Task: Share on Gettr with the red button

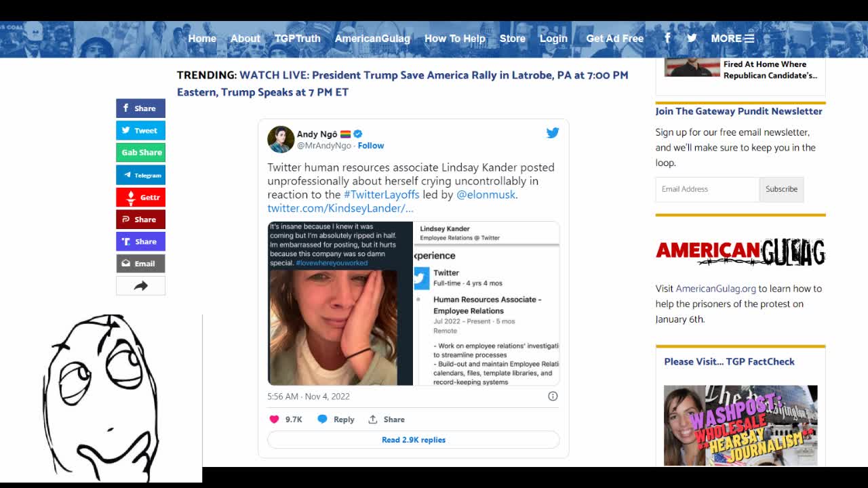Action: tap(140, 197)
